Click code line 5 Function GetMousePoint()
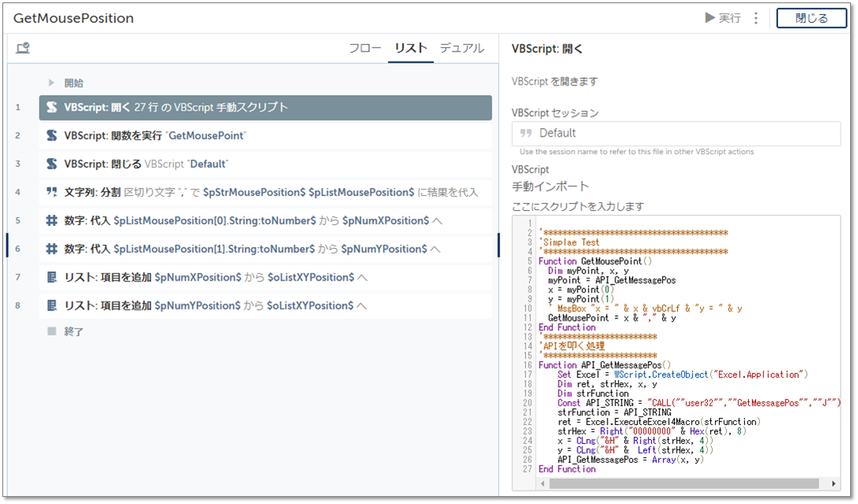Image resolution: width=858 pixels, height=504 pixels. point(595,261)
